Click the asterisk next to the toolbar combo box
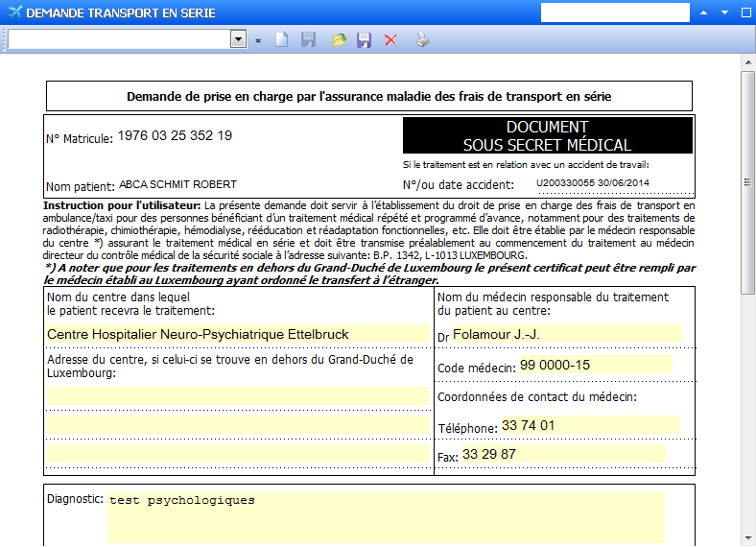This screenshot has height=547, width=756. (258, 41)
